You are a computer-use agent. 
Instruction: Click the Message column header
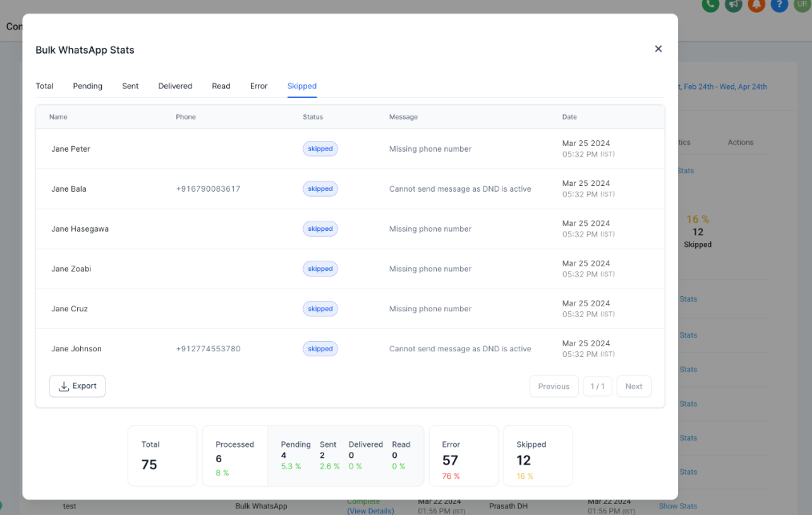[x=403, y=116]
